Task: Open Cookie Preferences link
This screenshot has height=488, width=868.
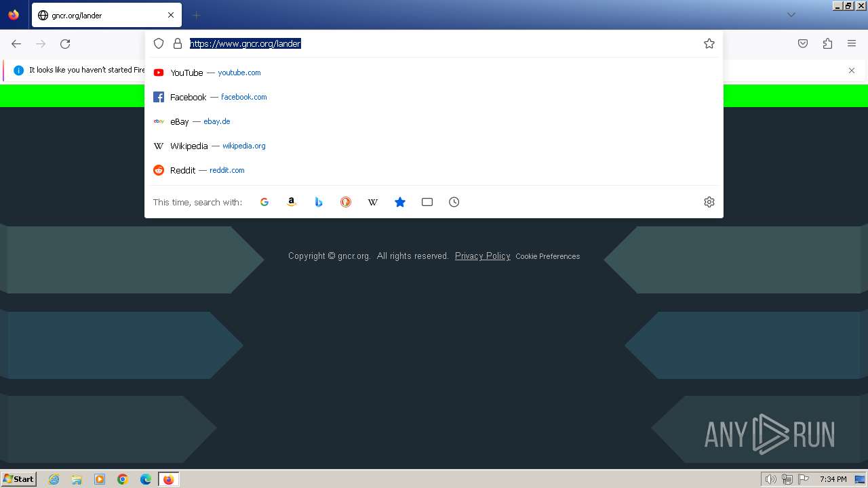Action: (x=547, y=256)
